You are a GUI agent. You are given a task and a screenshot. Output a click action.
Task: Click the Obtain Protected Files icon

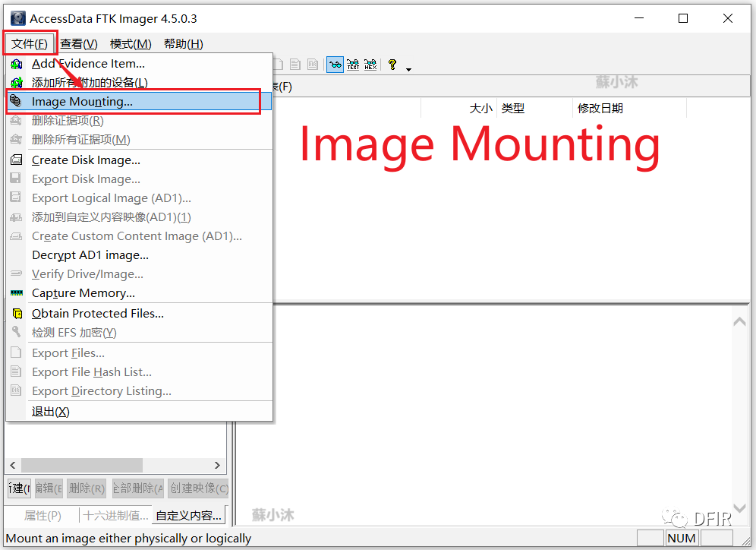(17, 314)
